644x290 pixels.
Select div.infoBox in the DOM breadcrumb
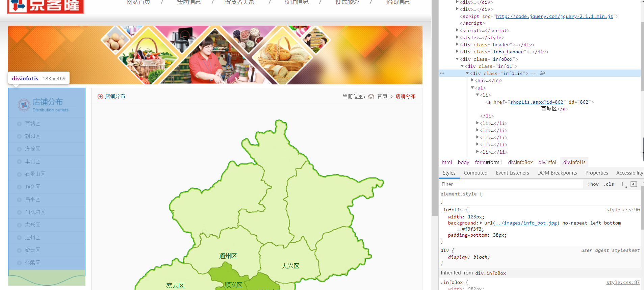tap(520, 162)
